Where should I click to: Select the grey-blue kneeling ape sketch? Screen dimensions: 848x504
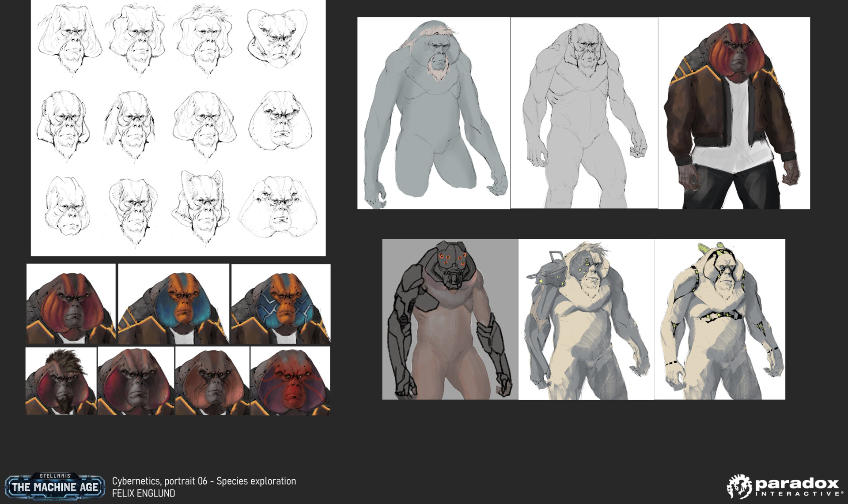click(x=433, y=113)
